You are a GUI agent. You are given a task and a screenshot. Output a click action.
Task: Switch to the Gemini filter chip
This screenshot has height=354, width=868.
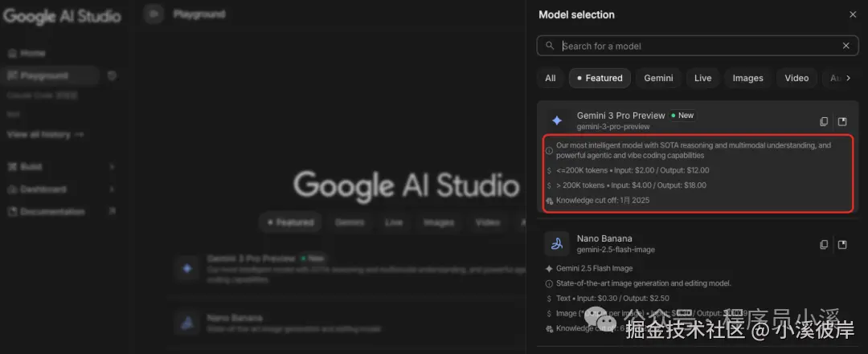658,78
